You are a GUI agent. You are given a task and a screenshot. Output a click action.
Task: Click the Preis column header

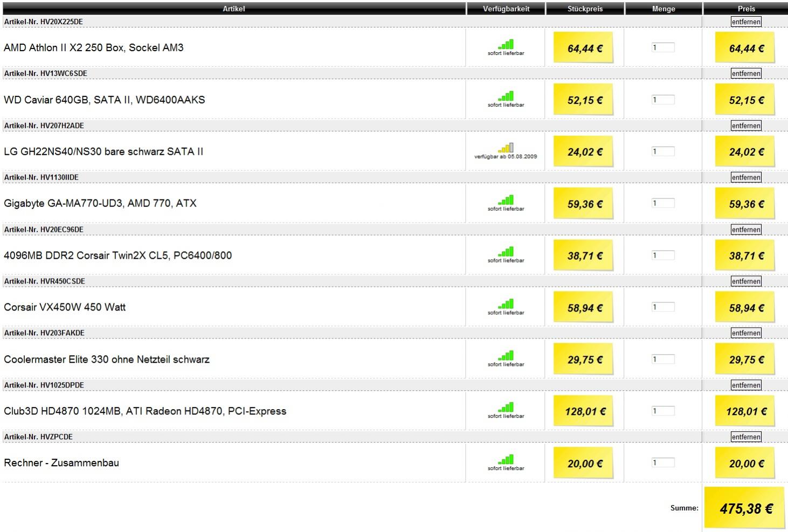click(746, 9)
